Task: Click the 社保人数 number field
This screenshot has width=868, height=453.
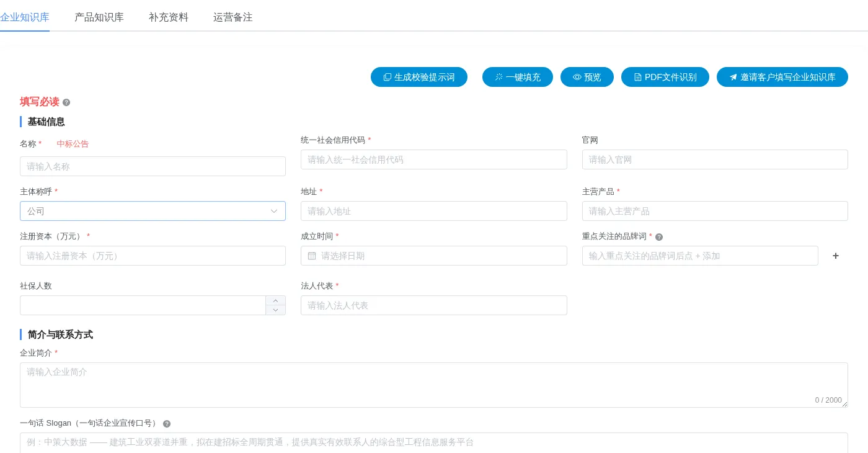Action: pos(143,305)
